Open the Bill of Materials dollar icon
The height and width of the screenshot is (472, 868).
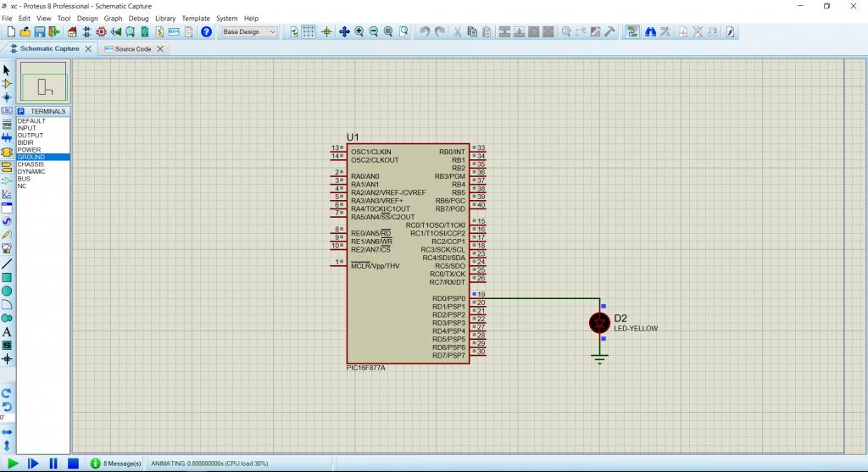tap(159, 32)
